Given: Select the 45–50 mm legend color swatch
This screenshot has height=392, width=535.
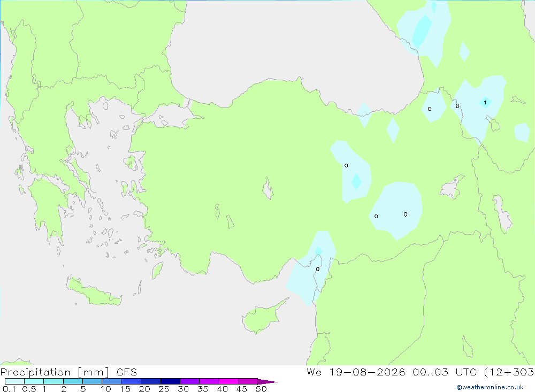Looking at the screenshot, I should pos(248,381).
